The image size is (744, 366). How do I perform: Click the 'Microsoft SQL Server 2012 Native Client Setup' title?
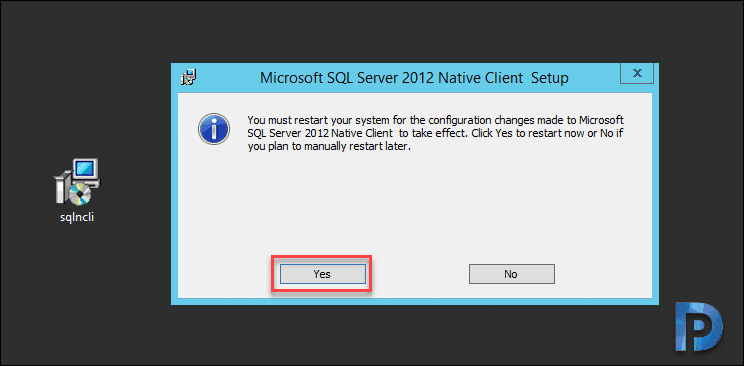[x=414, y=77]
